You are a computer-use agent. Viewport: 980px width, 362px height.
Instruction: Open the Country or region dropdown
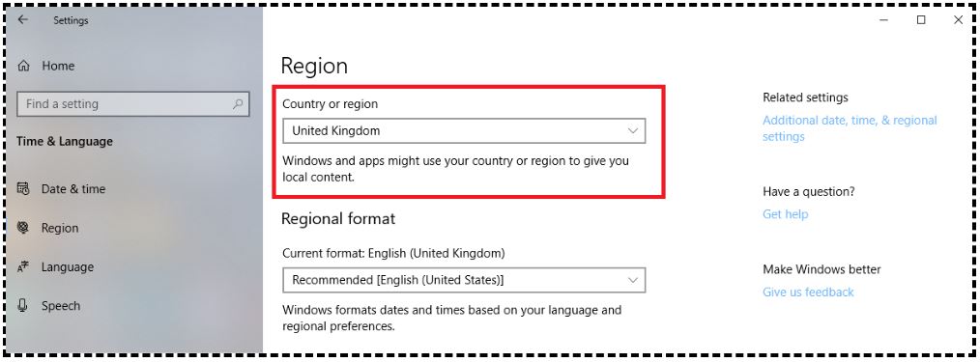464,131
